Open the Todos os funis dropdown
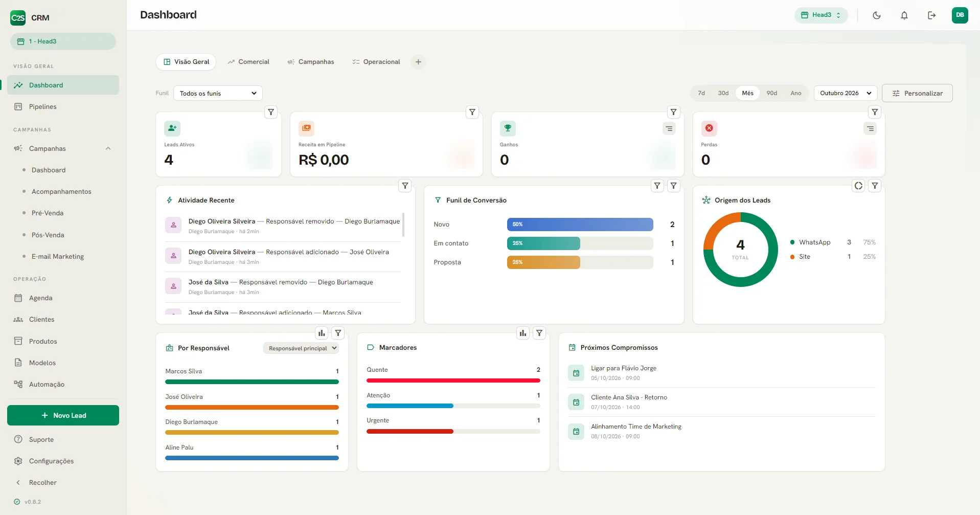 [218, 93]
